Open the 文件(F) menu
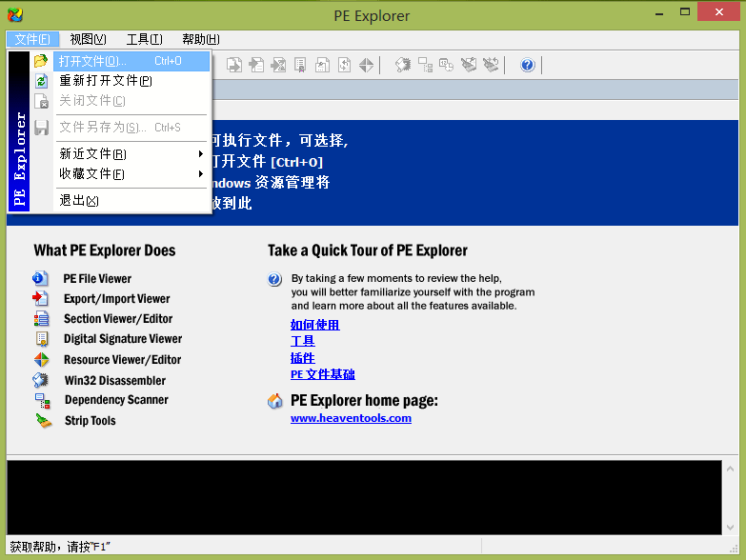This screenshot has height=560, width=746. click(x=32, y=39)
